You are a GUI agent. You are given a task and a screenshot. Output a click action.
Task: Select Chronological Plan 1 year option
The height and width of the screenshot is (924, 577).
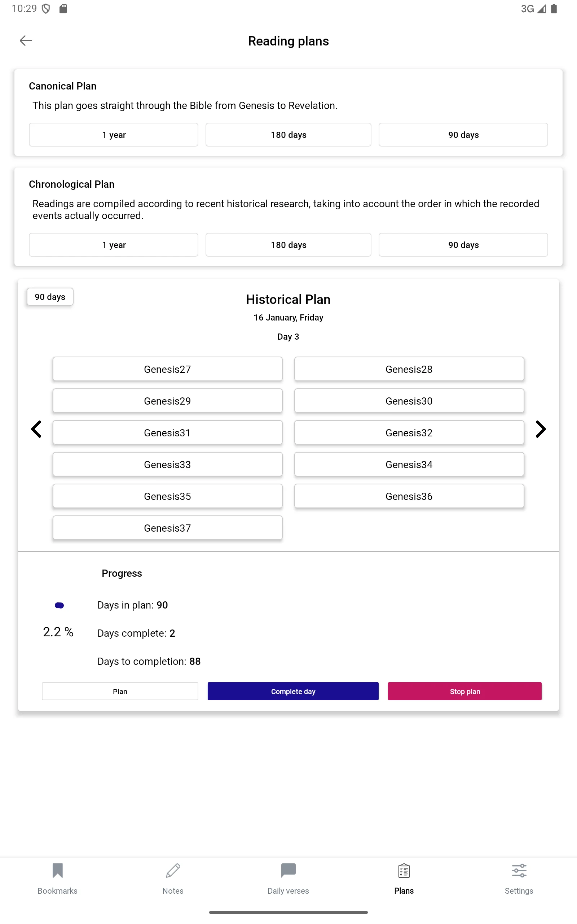[x=114, y=245]
